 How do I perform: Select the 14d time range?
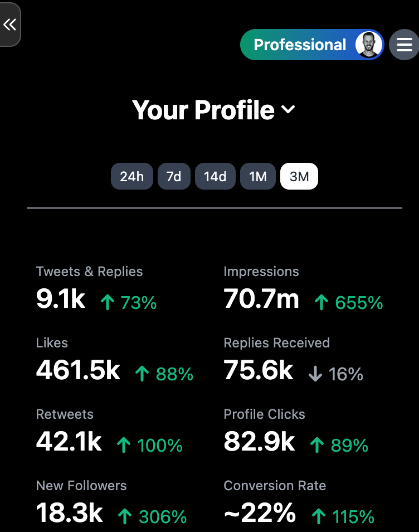215,176
